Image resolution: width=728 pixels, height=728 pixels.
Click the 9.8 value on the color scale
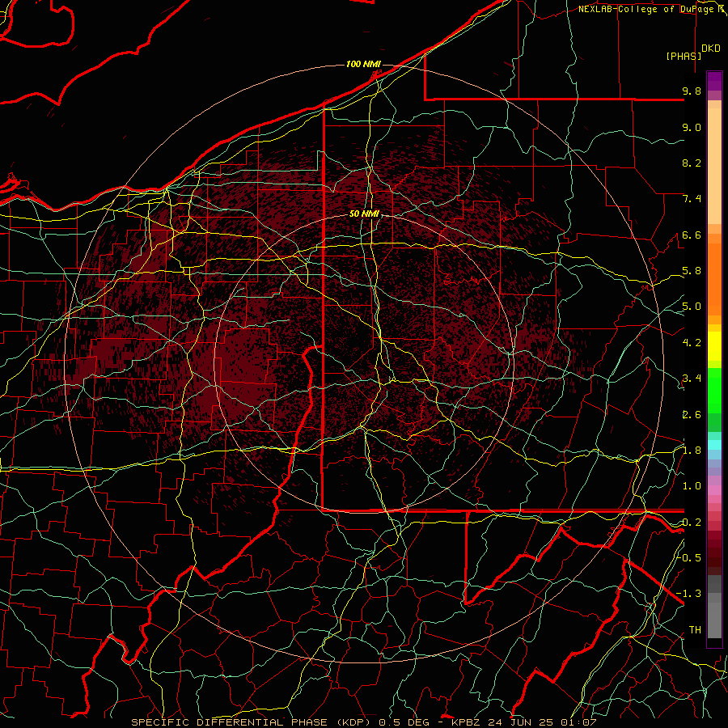692,91
